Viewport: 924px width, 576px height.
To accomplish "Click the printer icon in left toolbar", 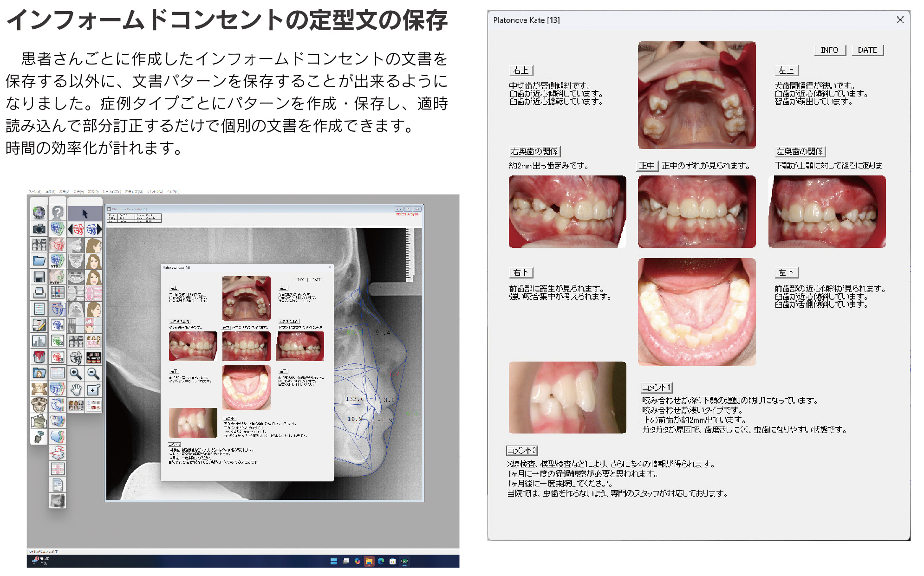I will (x=39, y=293).
